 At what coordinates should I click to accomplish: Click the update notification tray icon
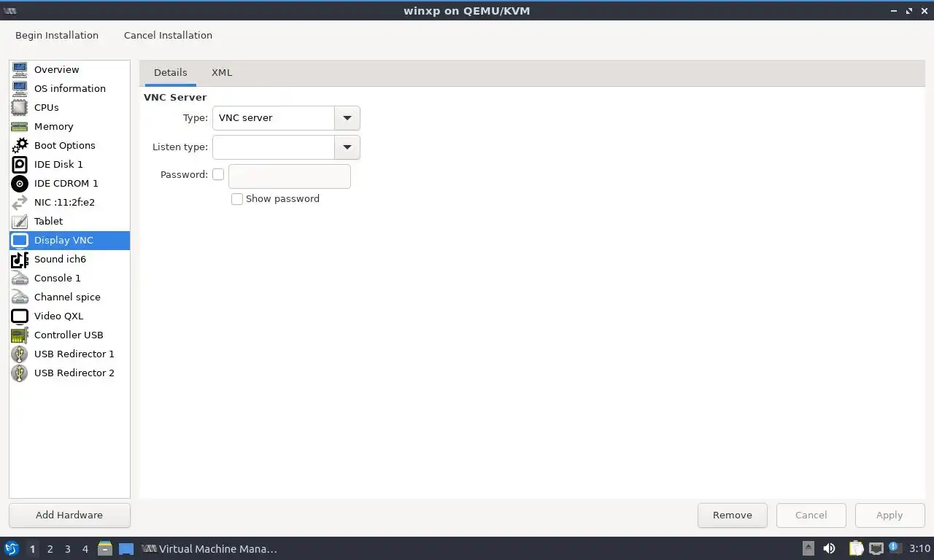coord(895,548)
